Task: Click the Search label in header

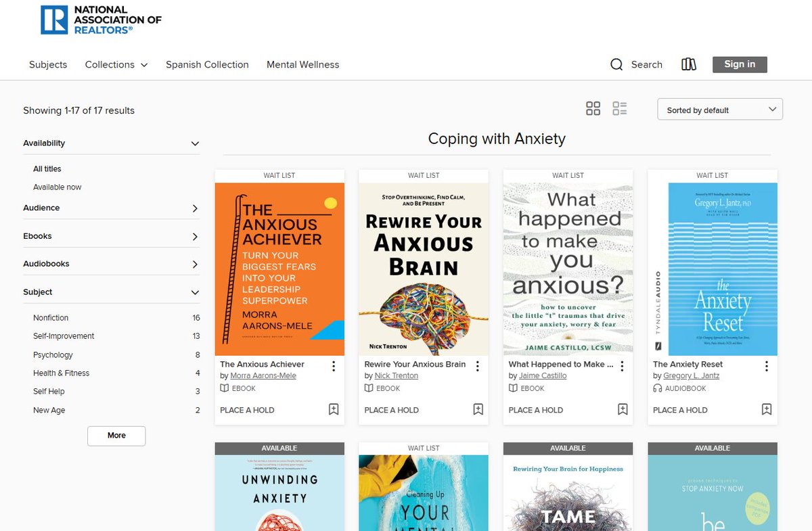Action: pyautogui.click(x=647, y=65)
